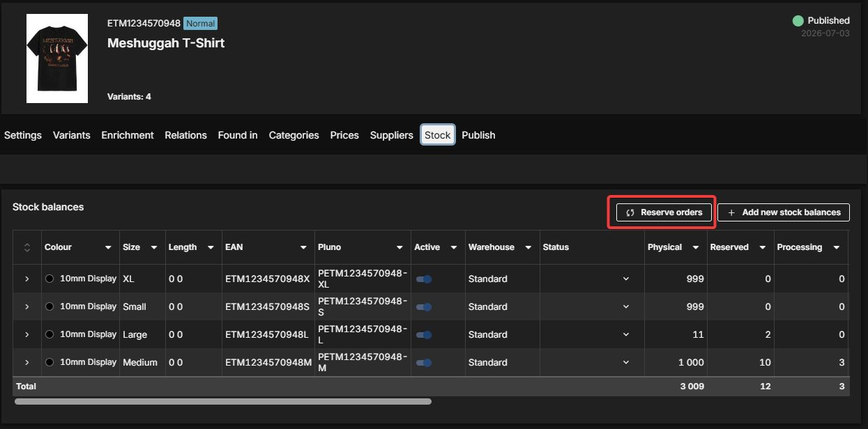
Task: Expand the Medium size row
Action: 27,362
